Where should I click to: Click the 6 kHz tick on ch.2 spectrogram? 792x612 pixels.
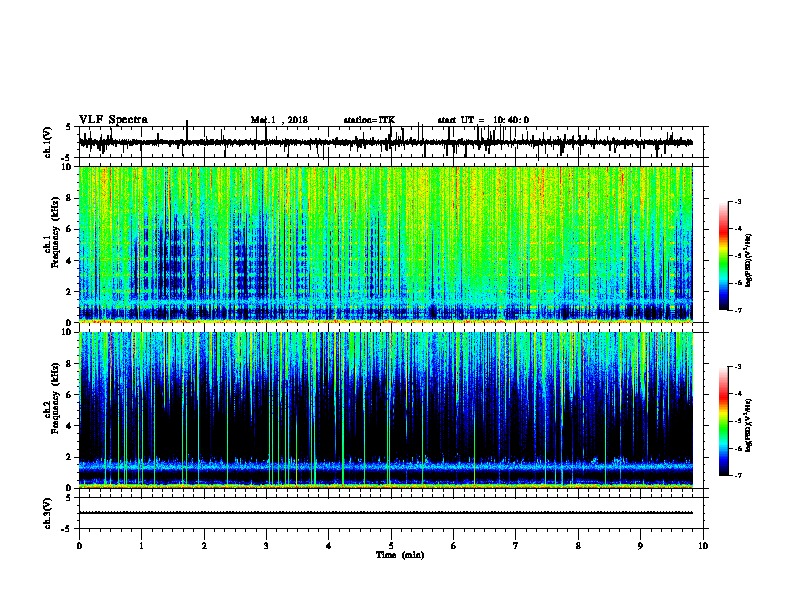point(70,395)
